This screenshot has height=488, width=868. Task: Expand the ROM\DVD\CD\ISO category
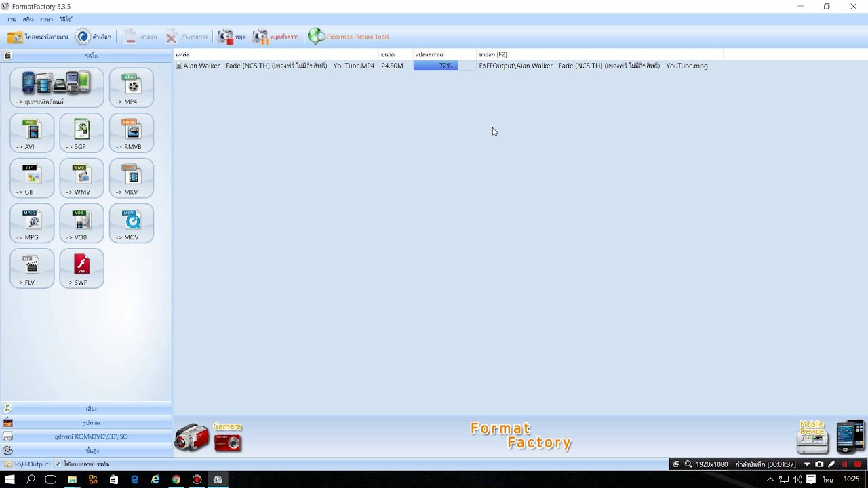[86, 436]
